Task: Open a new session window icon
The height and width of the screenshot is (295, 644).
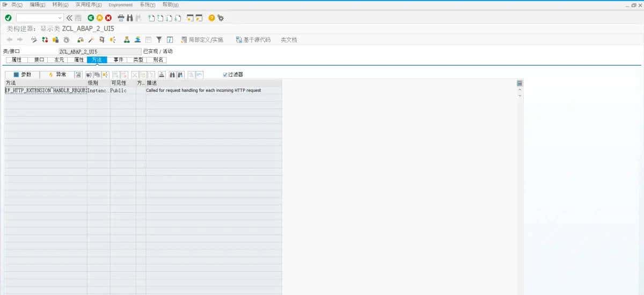Action: [191, 18]
